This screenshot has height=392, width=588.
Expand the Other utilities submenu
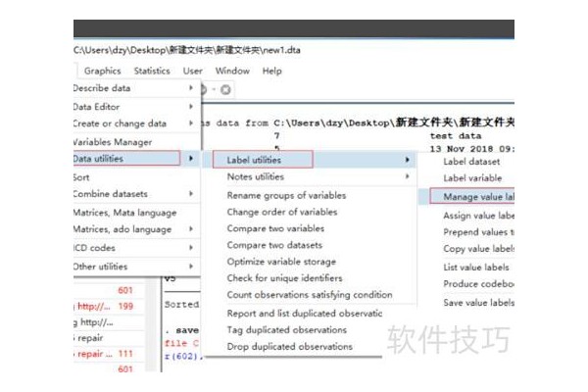pyautogui.click(x=132, y=266)
